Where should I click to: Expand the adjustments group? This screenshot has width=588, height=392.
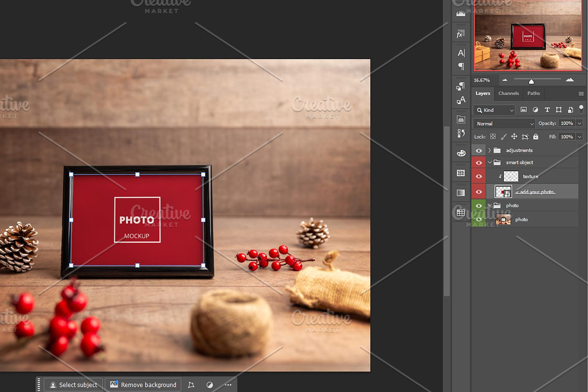click(489, 150)
